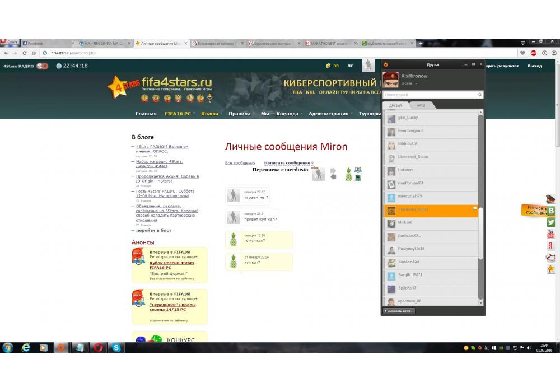The height and width of the screenshot is (392, 560).
Task: Open the 'Все сообщения' link
Action: pos(240,163)
